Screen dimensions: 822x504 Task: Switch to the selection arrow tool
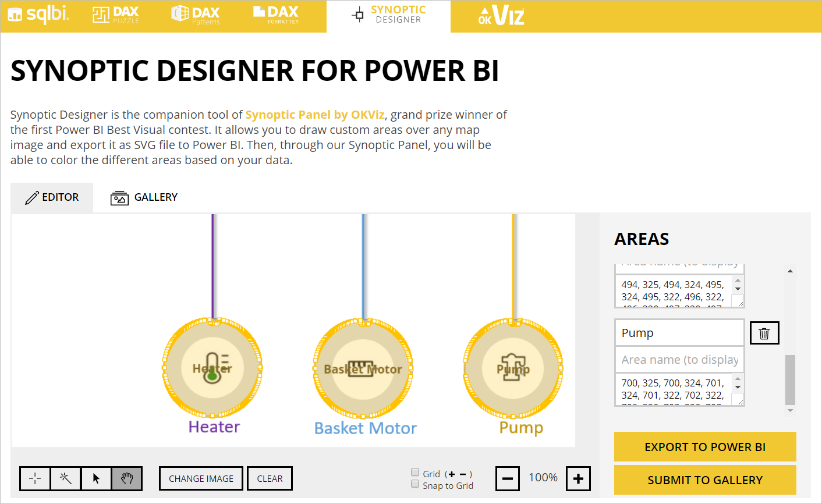click(96, 478)
